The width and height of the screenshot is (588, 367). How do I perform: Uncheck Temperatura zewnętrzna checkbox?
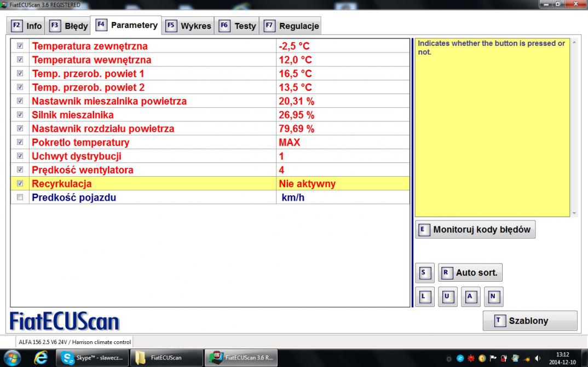[20, 46]
